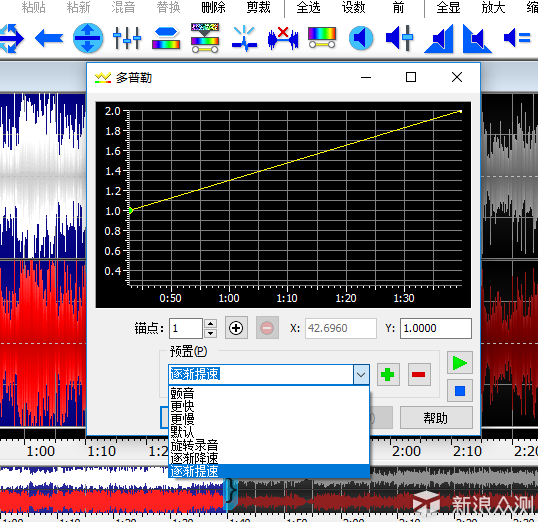
Task: Expand the preset combo box arrow
Action: click(361, 374)
